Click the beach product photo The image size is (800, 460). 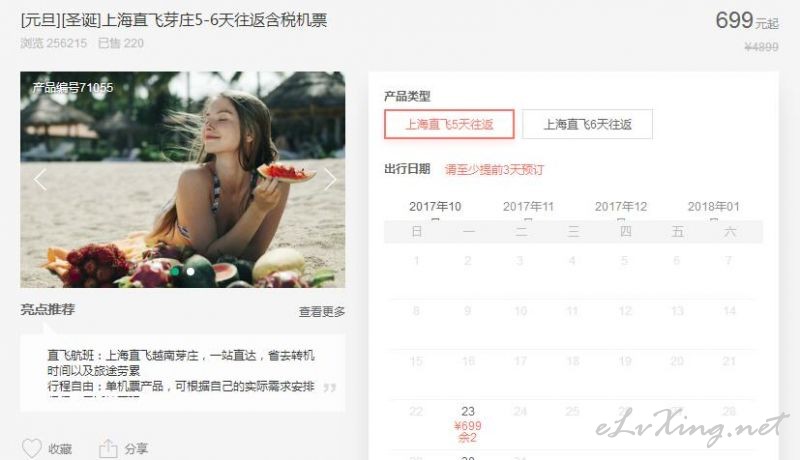(183, 180)
